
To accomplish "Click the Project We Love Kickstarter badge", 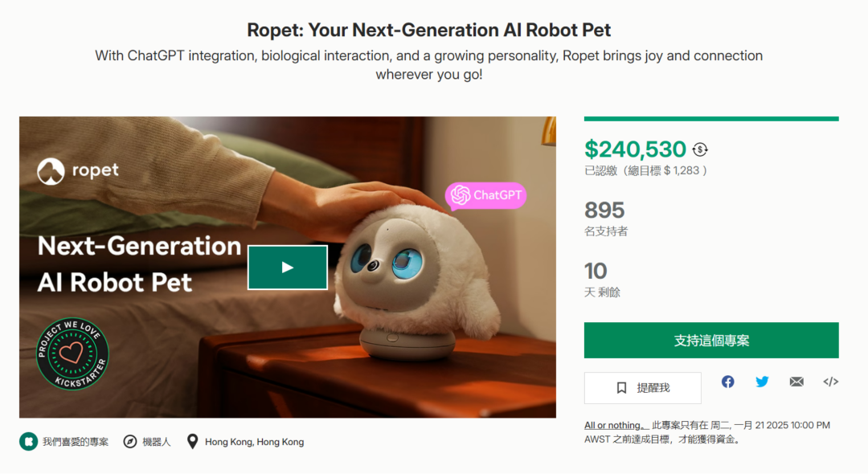I will 72,354.
